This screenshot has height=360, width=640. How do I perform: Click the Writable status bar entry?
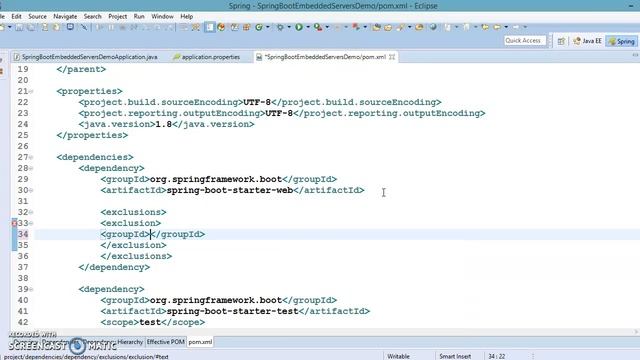click(398, 356)
